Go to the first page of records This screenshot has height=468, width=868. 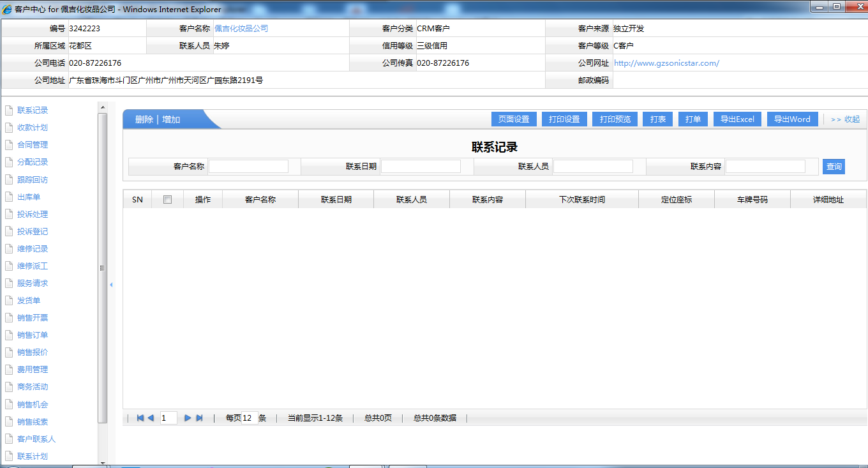(x=140, y=418)
